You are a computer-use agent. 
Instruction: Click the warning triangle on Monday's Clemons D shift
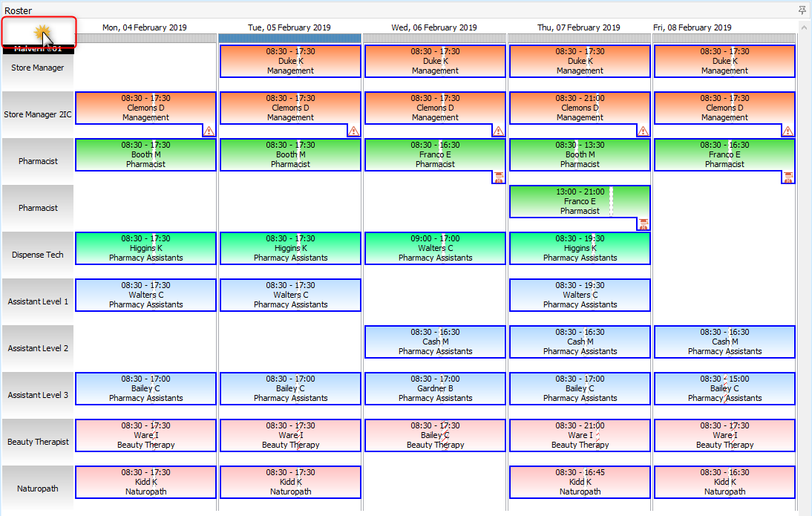click(x=209, y=131)
